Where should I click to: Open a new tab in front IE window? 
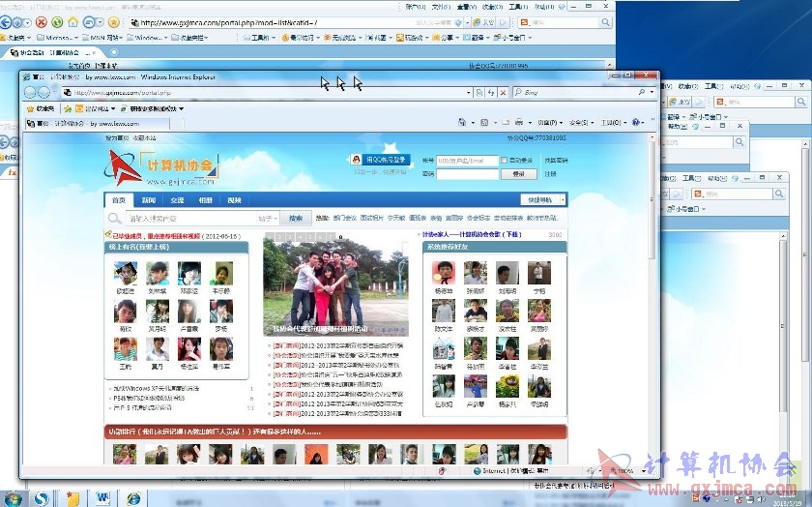(177, 124)
